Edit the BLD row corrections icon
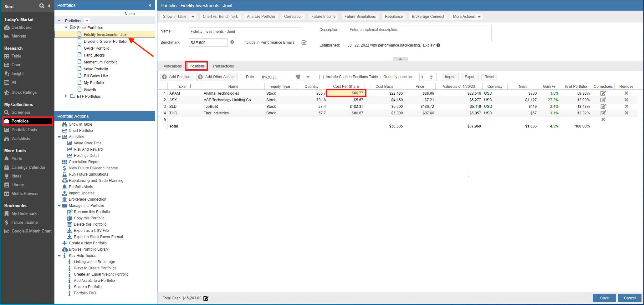The width and height of the screenshot is (644, 305). coord(603,106)
